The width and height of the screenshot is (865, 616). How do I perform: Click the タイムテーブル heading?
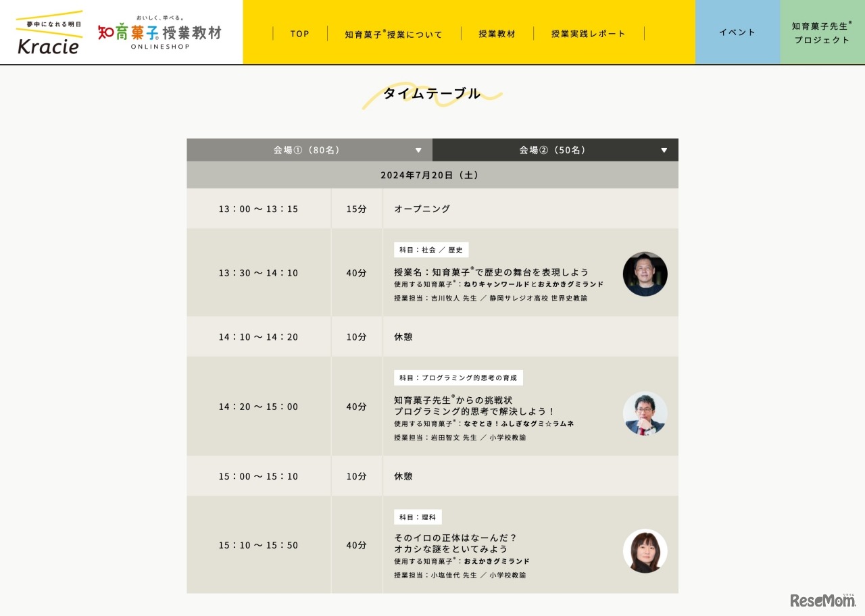point(432,94)
